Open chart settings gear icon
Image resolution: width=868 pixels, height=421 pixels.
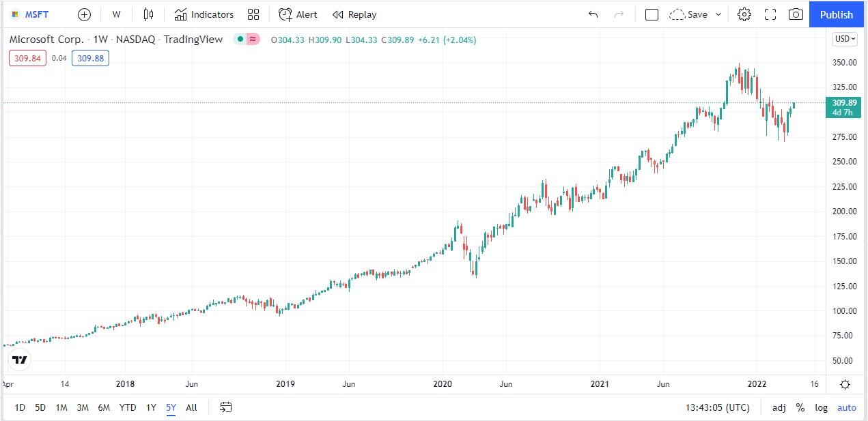(x=744, y=14)
